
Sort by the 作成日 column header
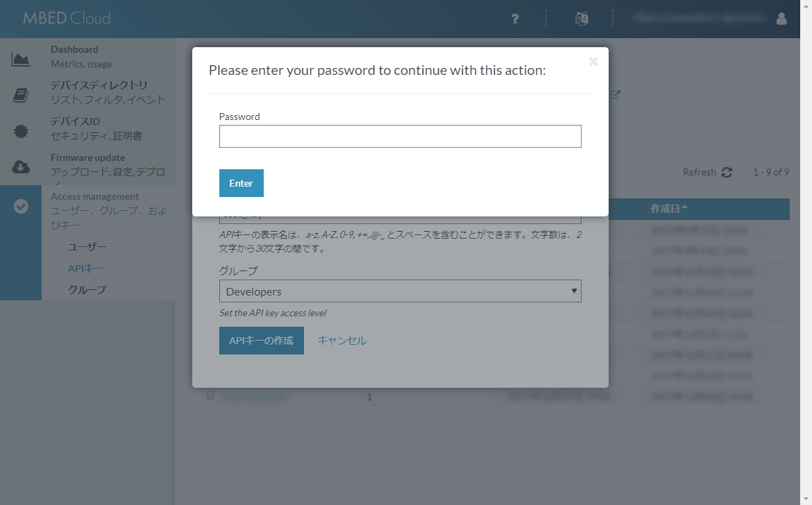(x=669, y=208)
